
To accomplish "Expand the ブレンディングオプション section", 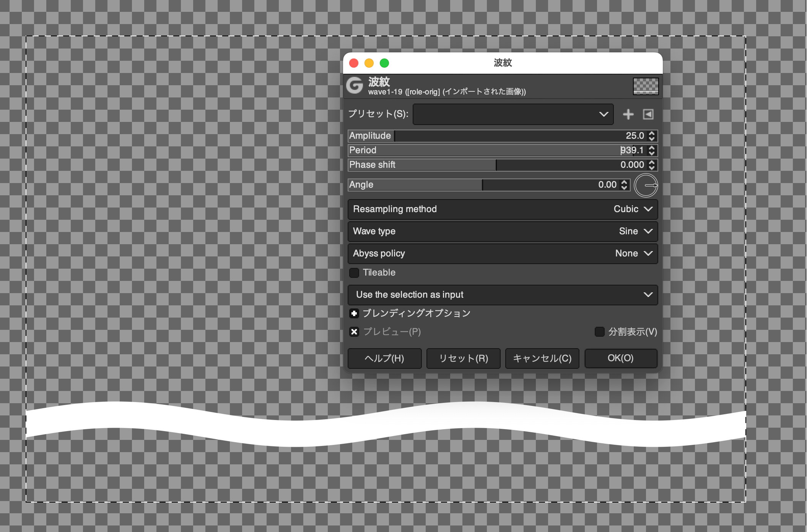I will pyautogui.click(x=354, y=313).
